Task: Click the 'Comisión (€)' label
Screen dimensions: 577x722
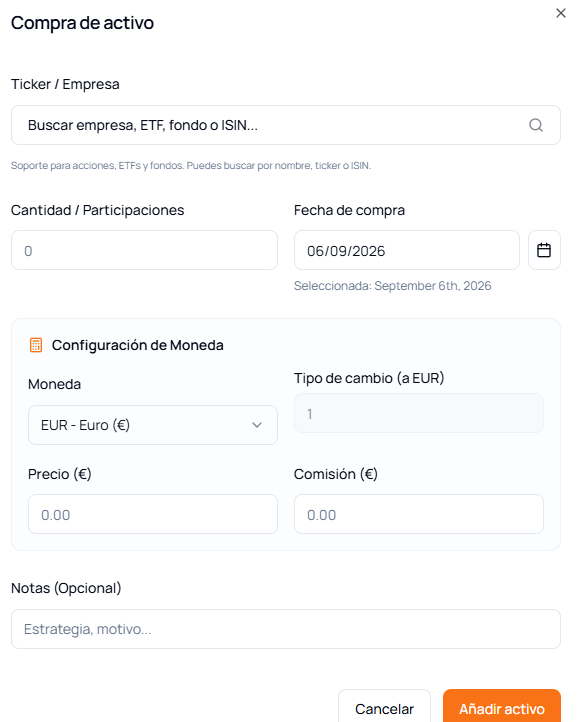Action: (x=336, y=474)
